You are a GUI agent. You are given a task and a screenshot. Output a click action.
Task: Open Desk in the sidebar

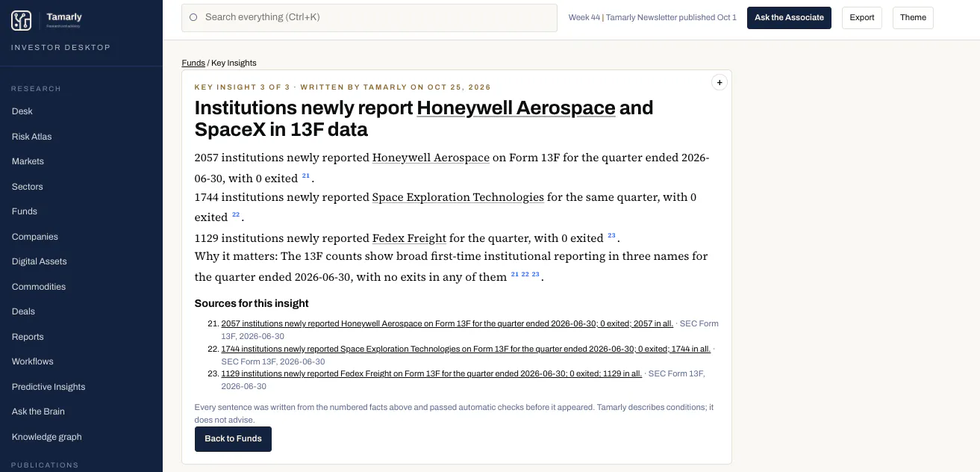[22, 111]
